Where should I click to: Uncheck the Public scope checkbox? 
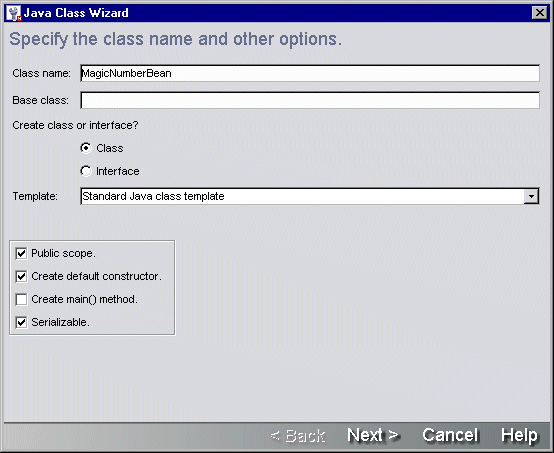click(x=22, y=253)
